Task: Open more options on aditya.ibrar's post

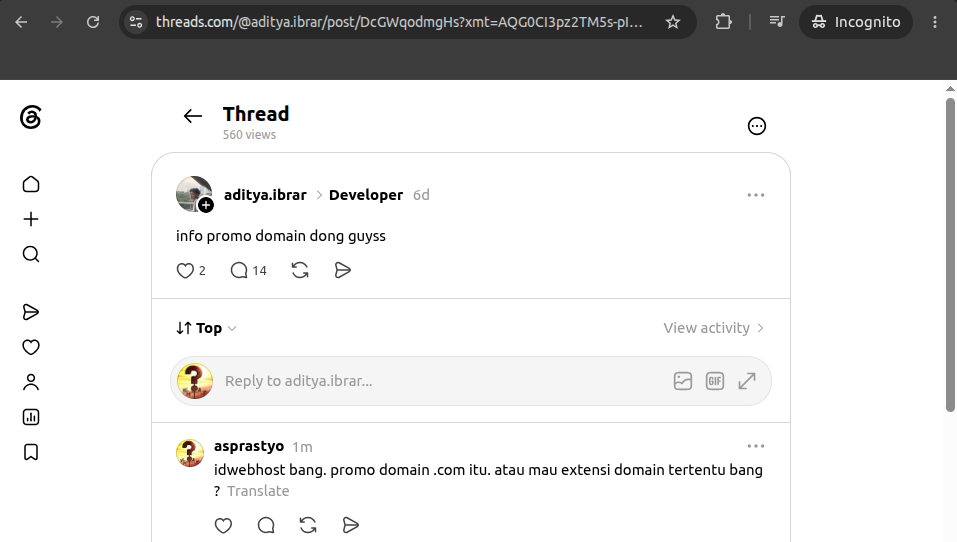Action: [756, 195]
